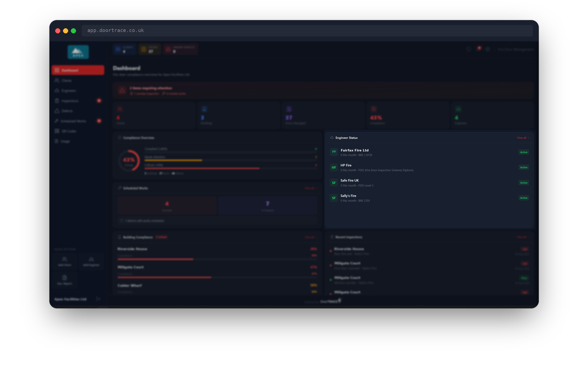
Task: Click the Apex logo in the sidebar
Action: click(x=78, y=52)
